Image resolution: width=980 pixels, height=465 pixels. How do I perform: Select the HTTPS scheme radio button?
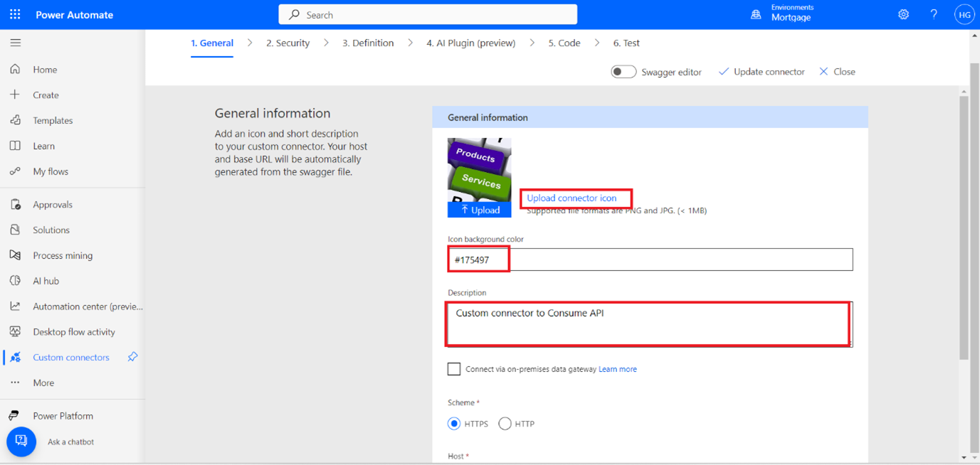(x=454, y=424)
